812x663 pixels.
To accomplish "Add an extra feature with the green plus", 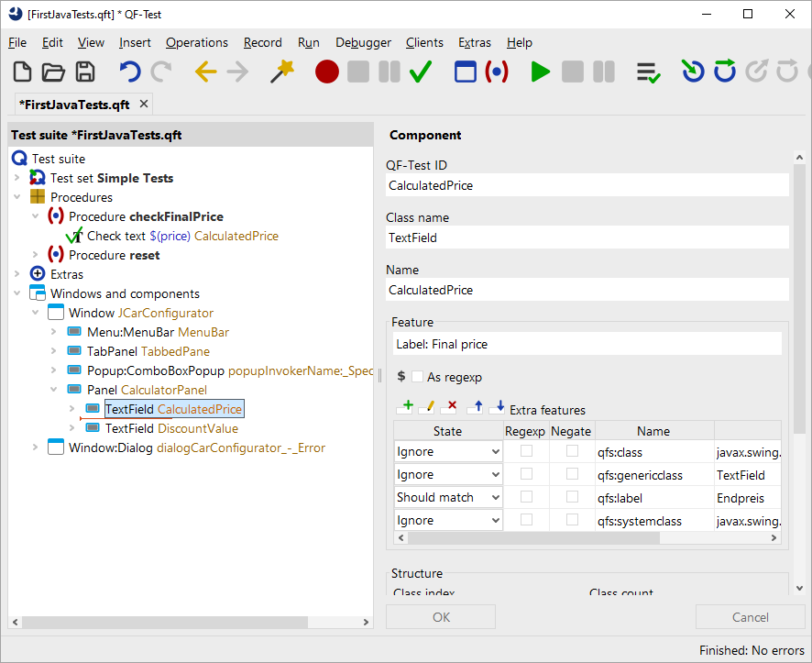I will pos(404,407).
